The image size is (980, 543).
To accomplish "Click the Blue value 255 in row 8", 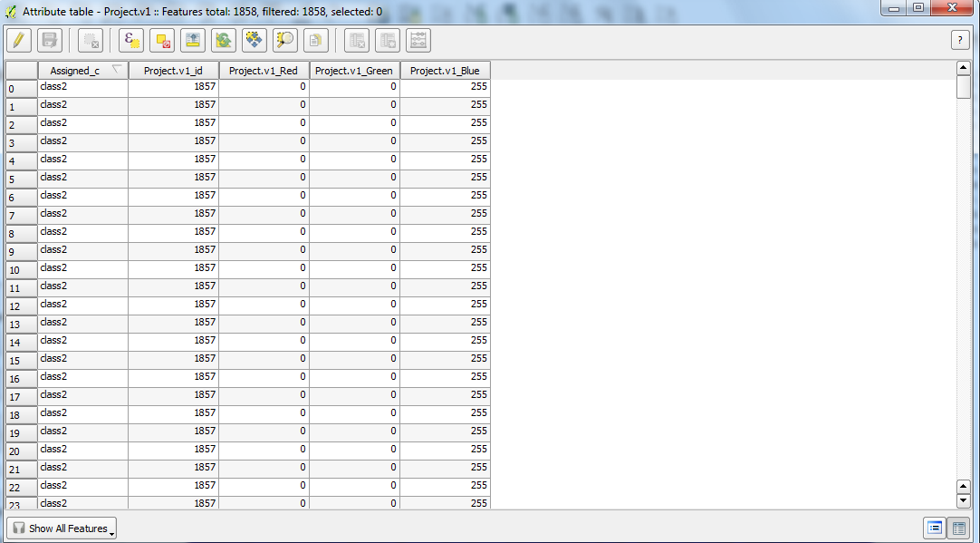I will click(x=446, y=234).
